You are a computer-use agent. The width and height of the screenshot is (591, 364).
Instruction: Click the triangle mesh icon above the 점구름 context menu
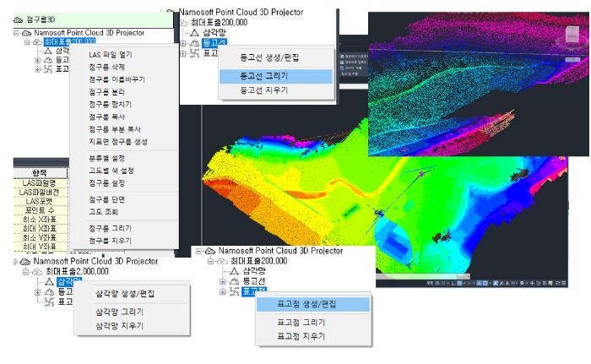[x=48, y=51]
